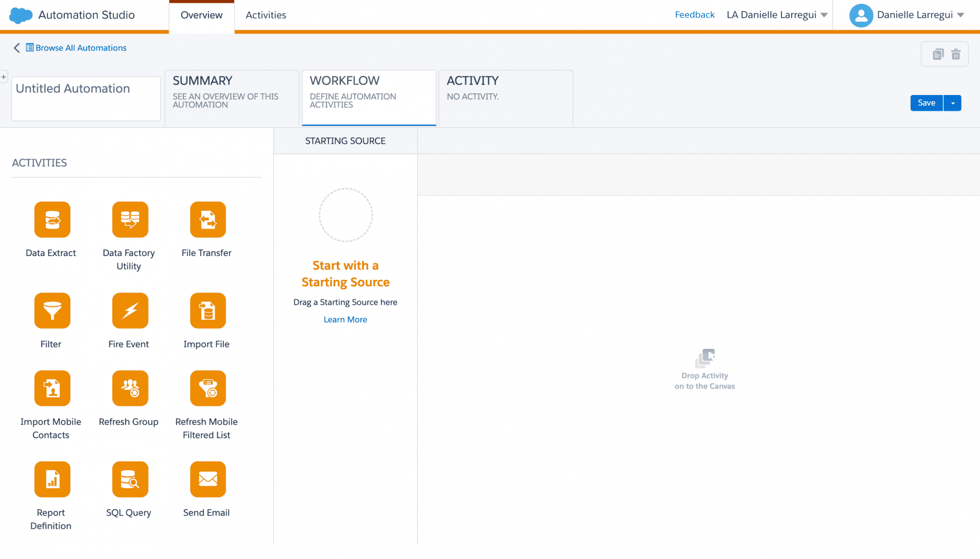Screen dimensions: 980x559
Task: Click the Automation Studio title text
Action: (87, 15)
